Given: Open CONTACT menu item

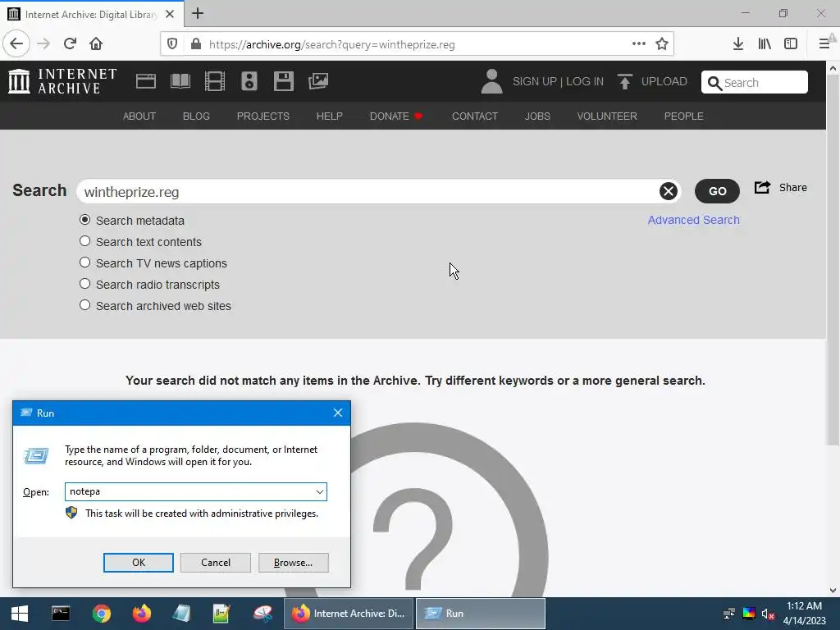Looking at the screenshot, I should coord(475,116).
